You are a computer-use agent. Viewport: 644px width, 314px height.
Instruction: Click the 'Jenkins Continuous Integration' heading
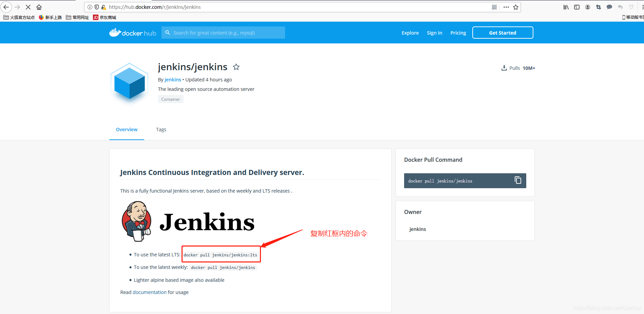coord(212,172)
